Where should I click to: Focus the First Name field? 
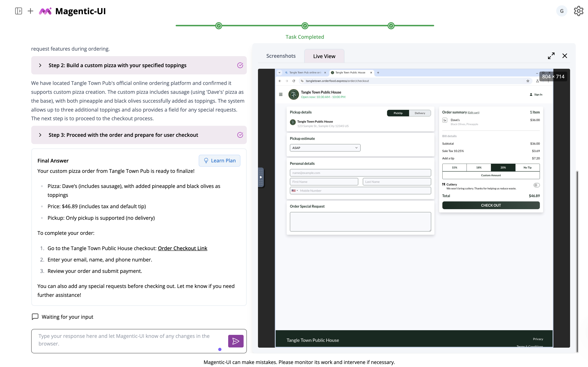[324, 182]
